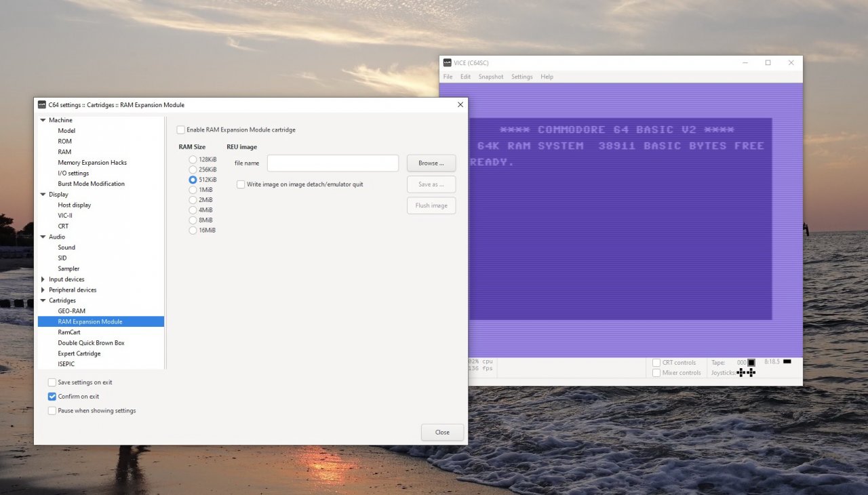This screenshot has height=495, width=868.
Task: Enable Save settings on exit
Action: point(52,382)
